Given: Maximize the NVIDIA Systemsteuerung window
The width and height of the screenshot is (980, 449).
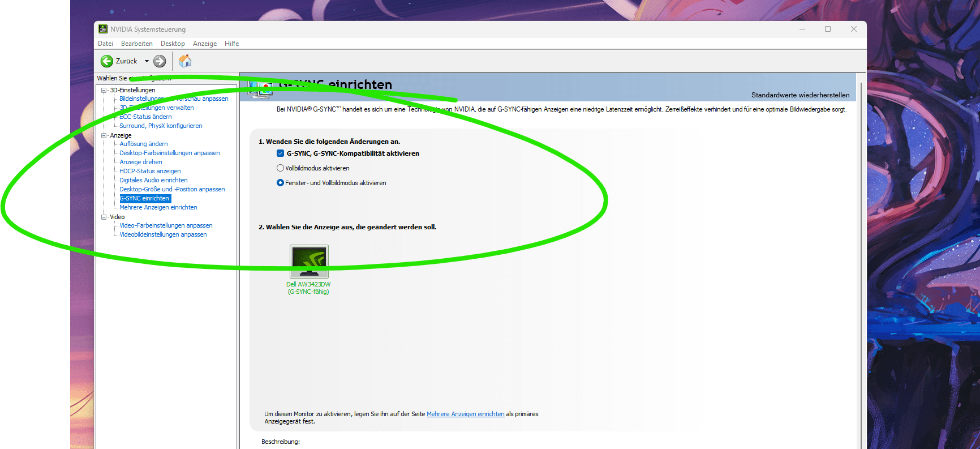Looking at the screenshot, I should (828, 29).
